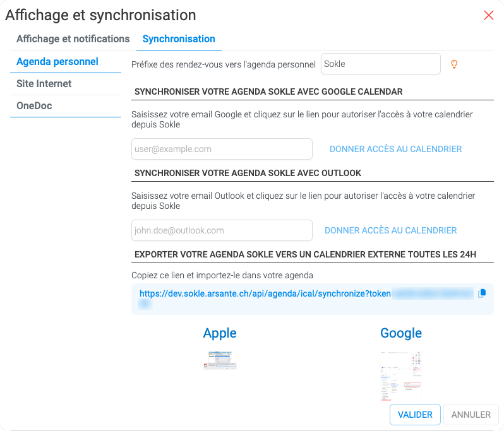Image resolution: width=504 pixels, height=431 pixels.
Task: Click the 'Préfixe des rendez-vous vers l'agenda personnel' label
Action: [x=224, y=64]
